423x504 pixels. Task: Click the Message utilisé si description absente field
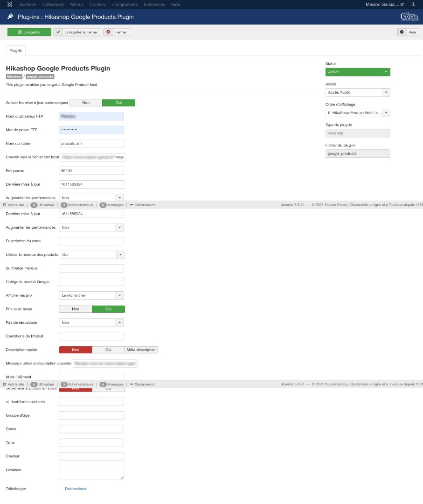105,364
